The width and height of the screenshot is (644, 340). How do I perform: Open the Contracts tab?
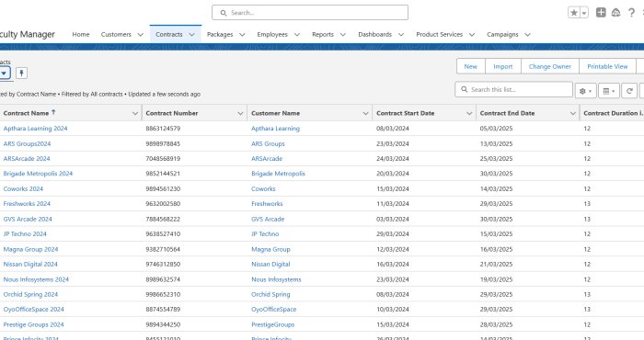click(x=168, y=34)
